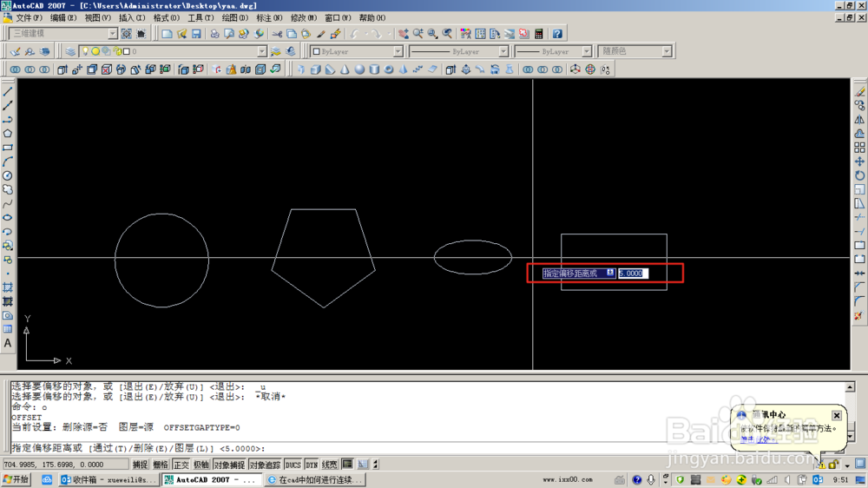The image size is (868, 488).
Task: Close the 通讯中心 notification balloon
Action: click(837, 415)
